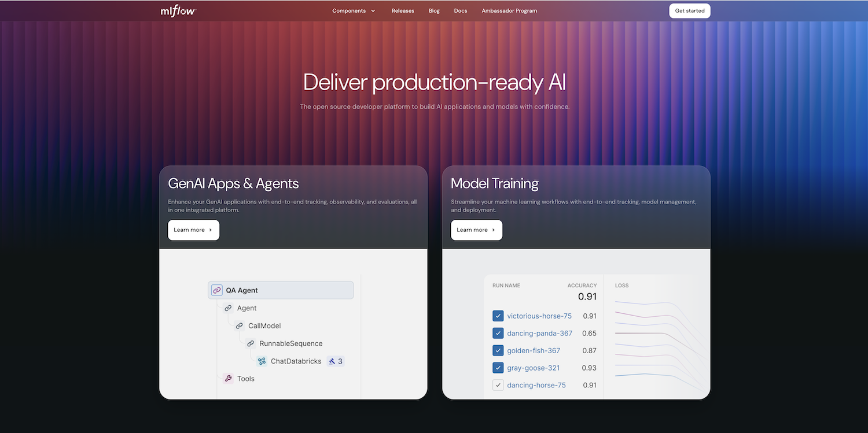The image size is (868, 433).
Task: Click Learn more under Model Training
Action: [x=476, y=230]
